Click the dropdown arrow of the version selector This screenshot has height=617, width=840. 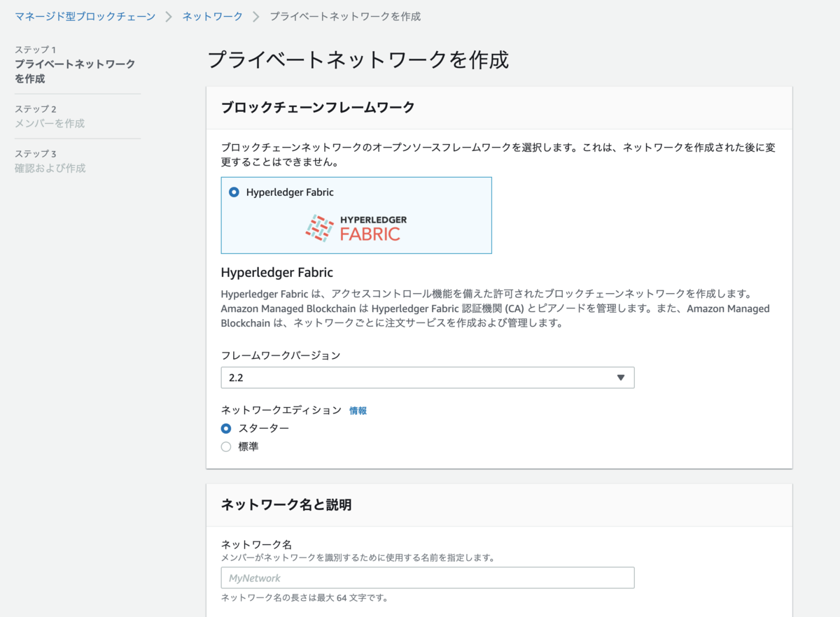pos(620,378)
